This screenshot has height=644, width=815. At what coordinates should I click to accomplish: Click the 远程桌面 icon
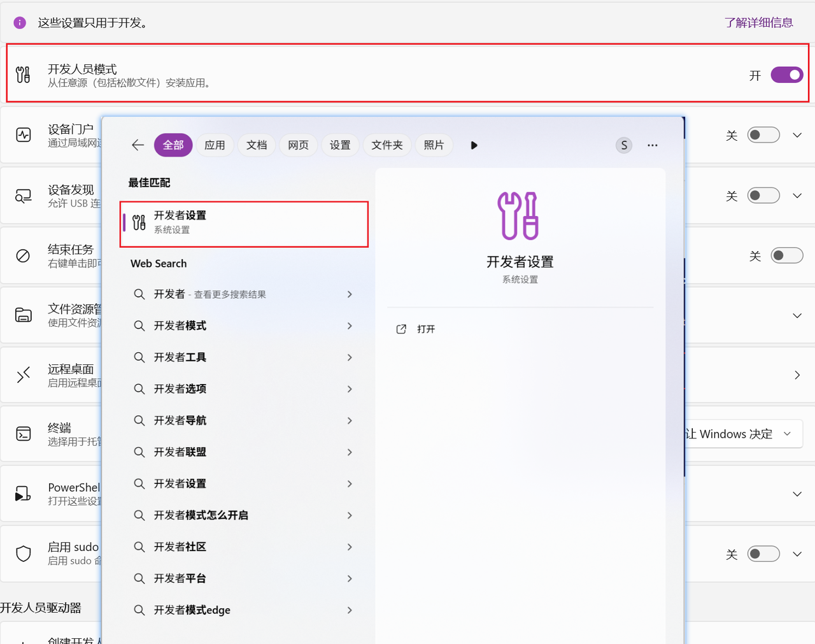[x=24, y=375]
